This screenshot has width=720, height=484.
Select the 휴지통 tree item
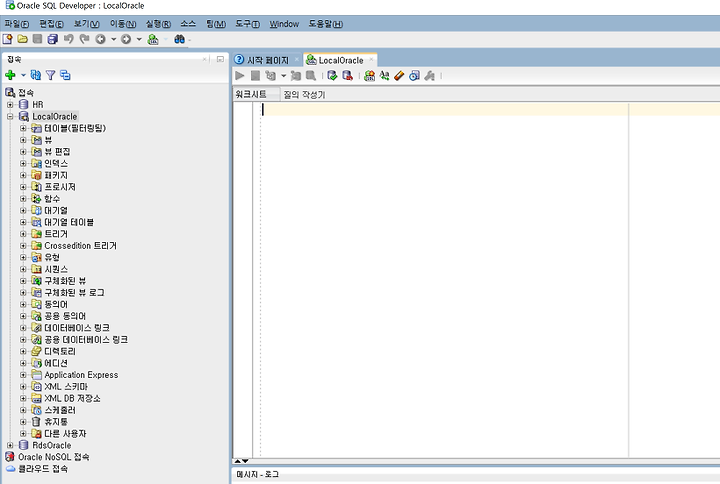click(56, 422)
